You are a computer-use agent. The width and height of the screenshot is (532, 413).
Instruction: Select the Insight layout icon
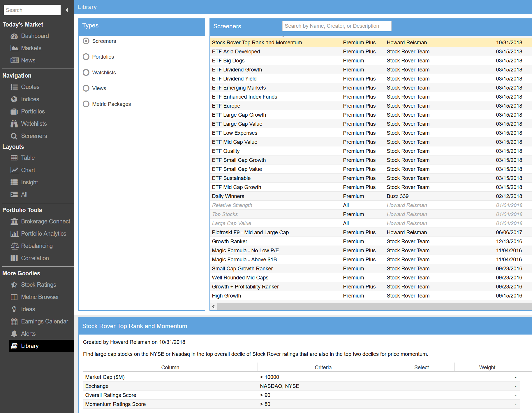14,183
